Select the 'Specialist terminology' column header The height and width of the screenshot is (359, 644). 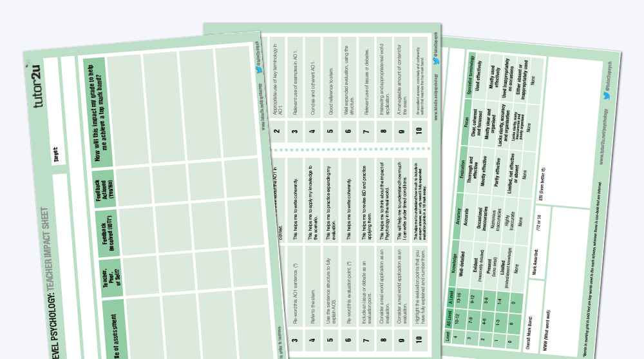(x=471, y=75)
